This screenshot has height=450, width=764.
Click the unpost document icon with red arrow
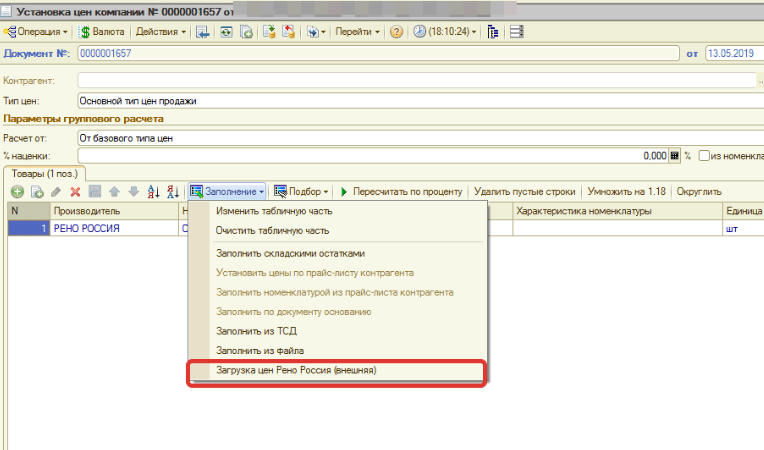click(288, 32)
